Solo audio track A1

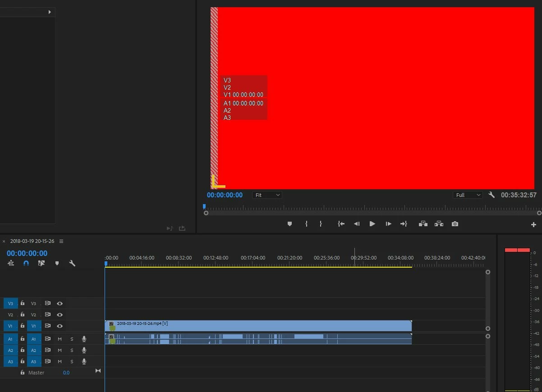[x=72, y=339]
